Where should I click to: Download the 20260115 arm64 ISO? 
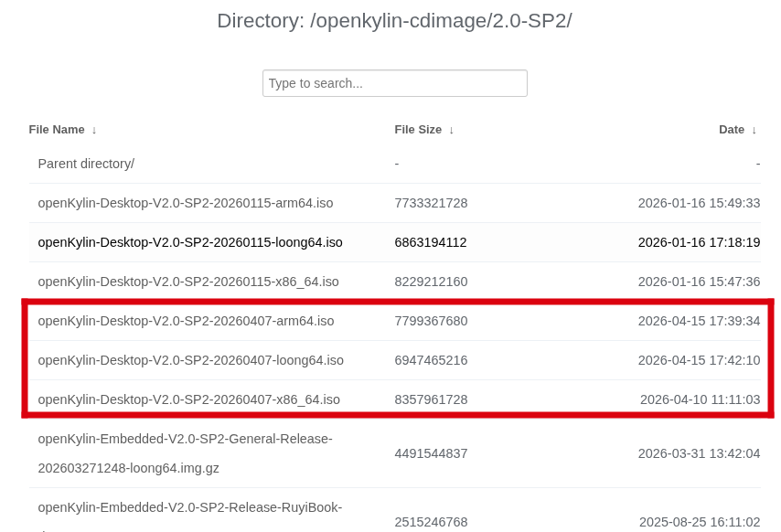186,203
